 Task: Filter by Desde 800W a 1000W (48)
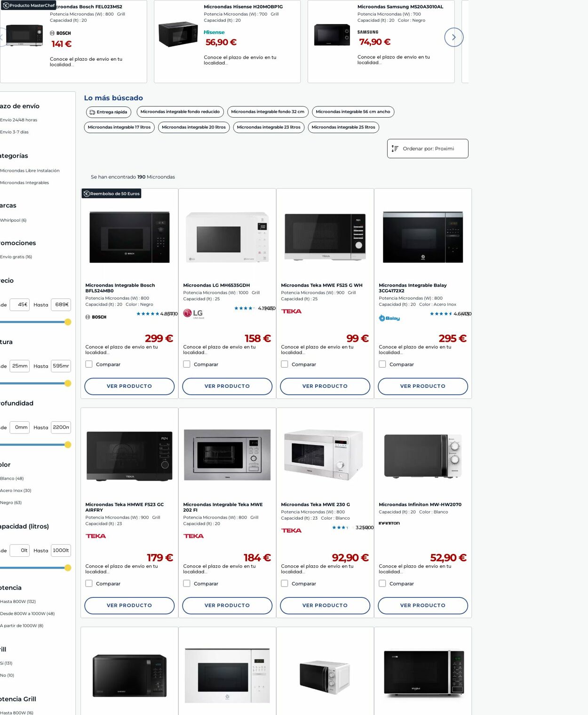click(x=27, y=614)
